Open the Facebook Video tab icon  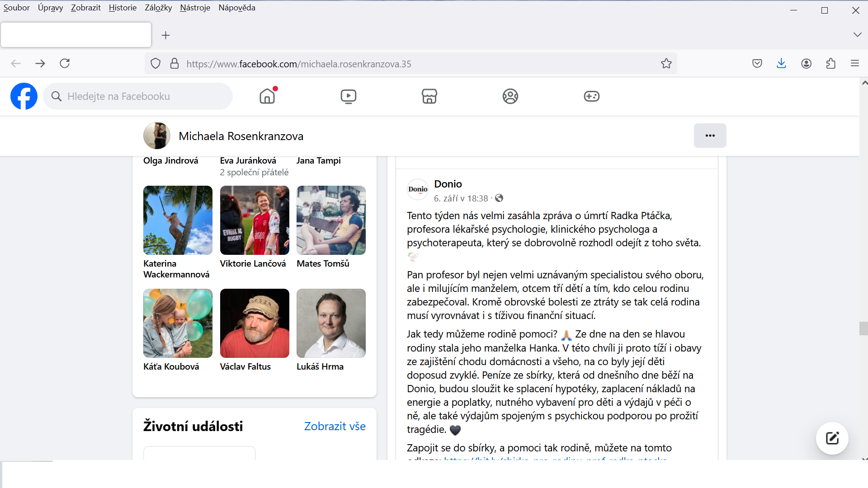[x=348, y=96]
